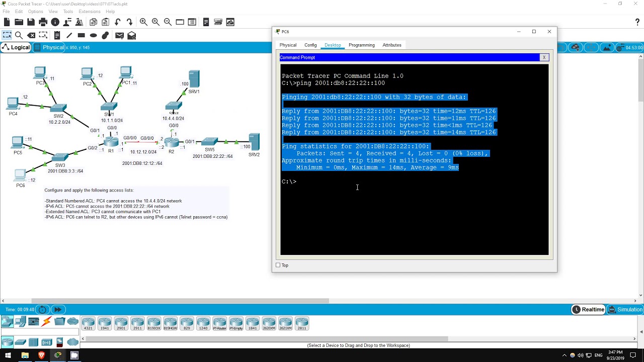This screenshot has width=644, height=362.
Task: Click the Paste toolbar icon
Action: (x=105, y=22)
